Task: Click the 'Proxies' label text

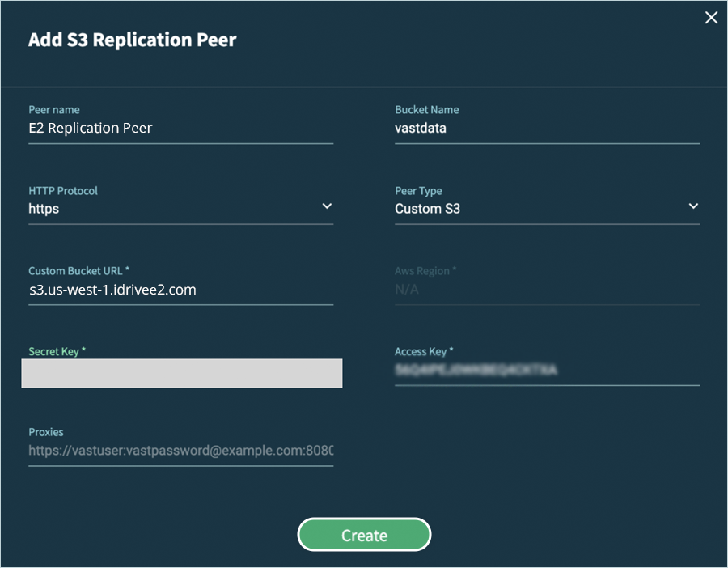Action: pos(46,433)
